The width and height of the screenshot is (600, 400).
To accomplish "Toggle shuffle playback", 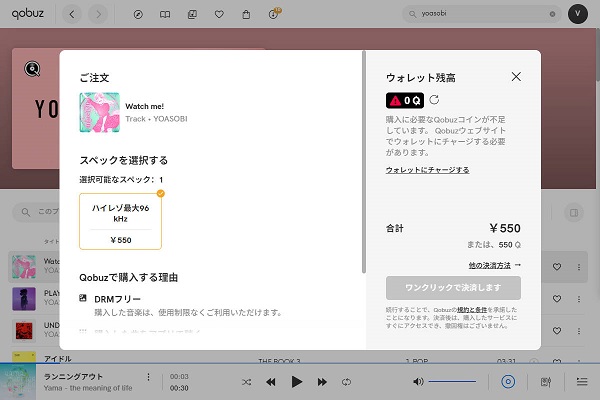I will tap(247, 382).
